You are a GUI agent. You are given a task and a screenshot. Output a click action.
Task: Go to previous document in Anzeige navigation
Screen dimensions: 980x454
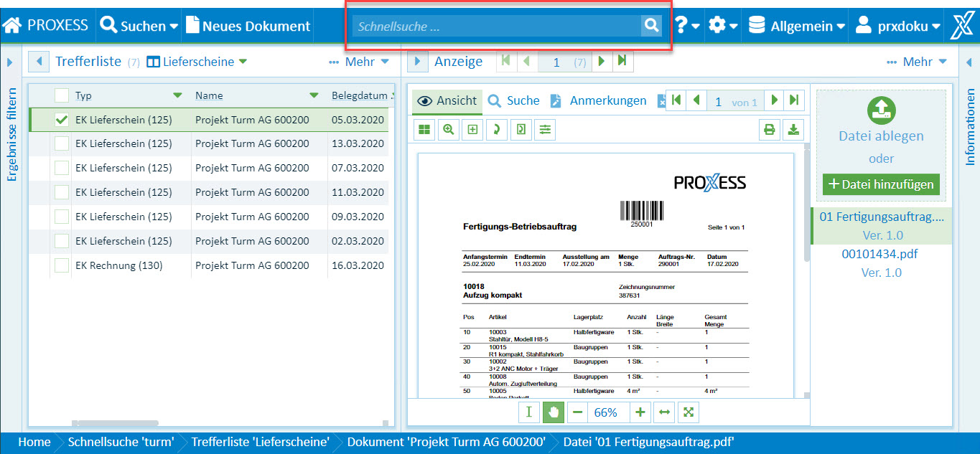click(526, 62)
